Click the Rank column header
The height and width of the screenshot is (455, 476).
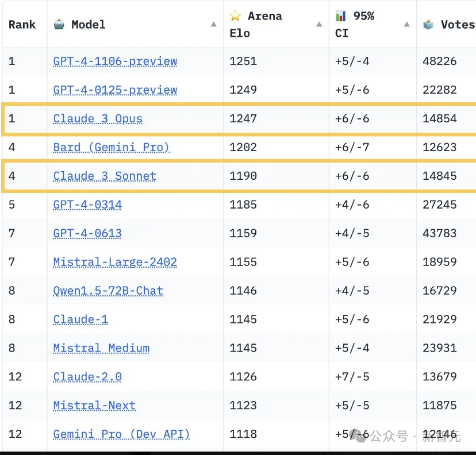22,25
